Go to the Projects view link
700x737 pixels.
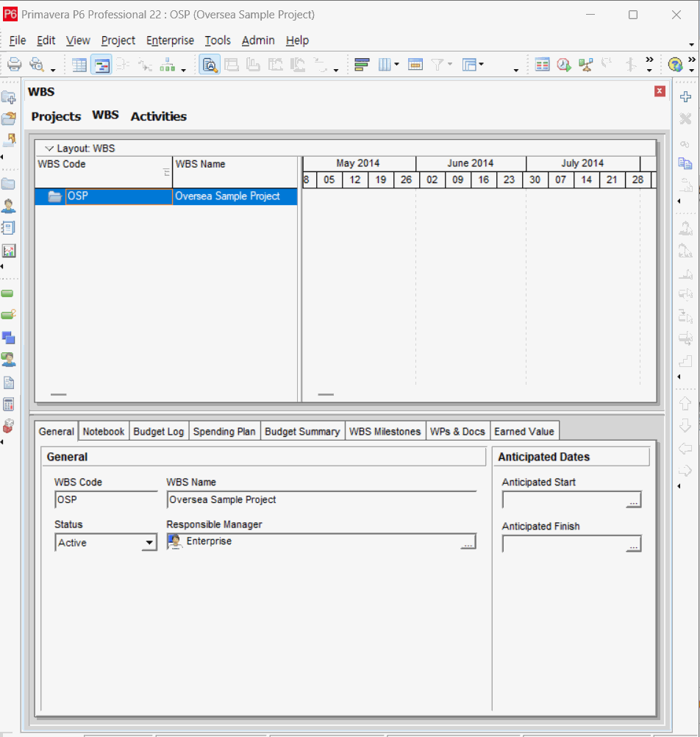click(x=56, y=116)
